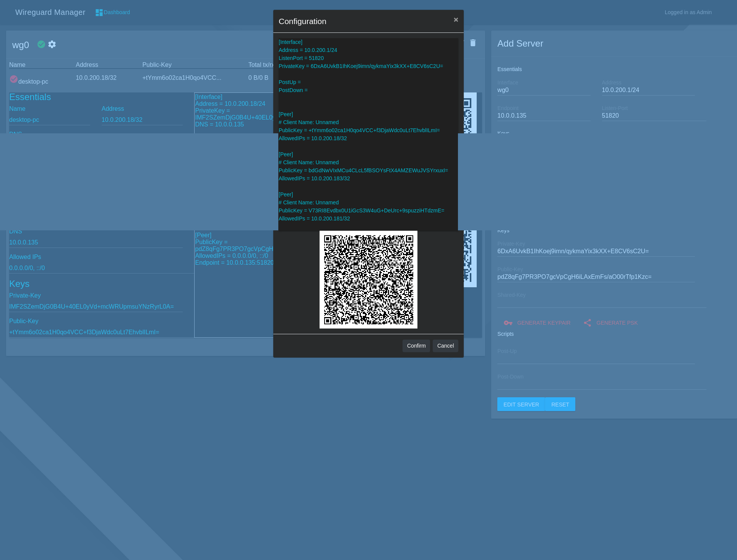Click the share icon beside Generate PSK
The height and width of the screenshot is (560, 737).
point(588,323)
